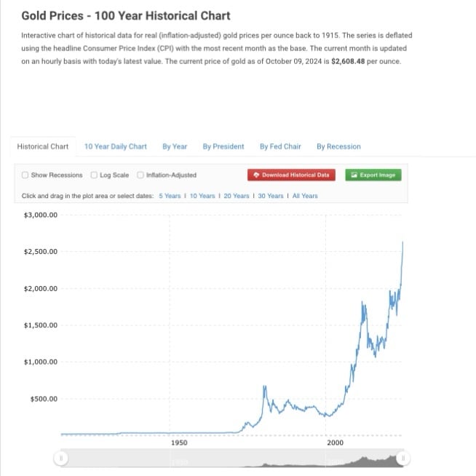Click the download icon in red button
Viewport: 476px width, 476px height.
(256, 175)
